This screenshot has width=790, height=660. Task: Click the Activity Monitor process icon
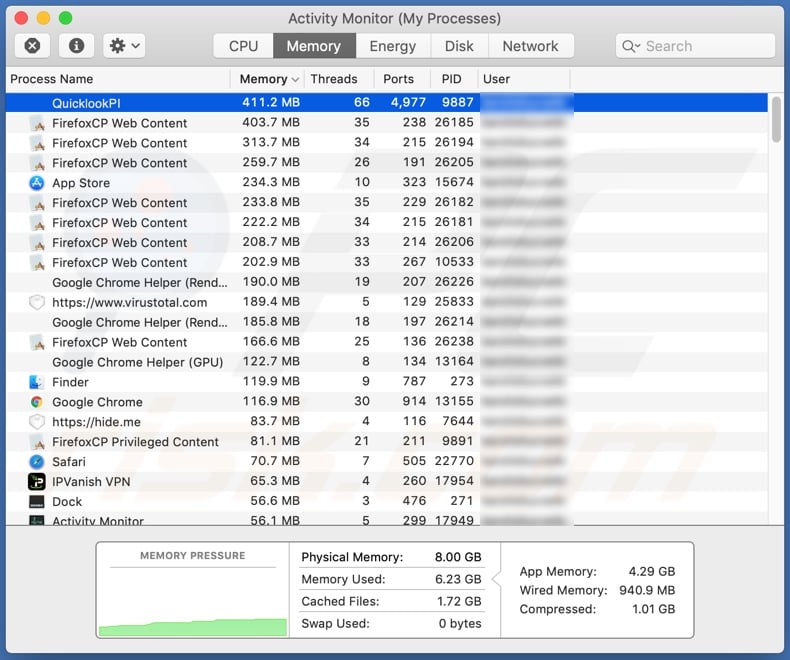click(37, 520)
